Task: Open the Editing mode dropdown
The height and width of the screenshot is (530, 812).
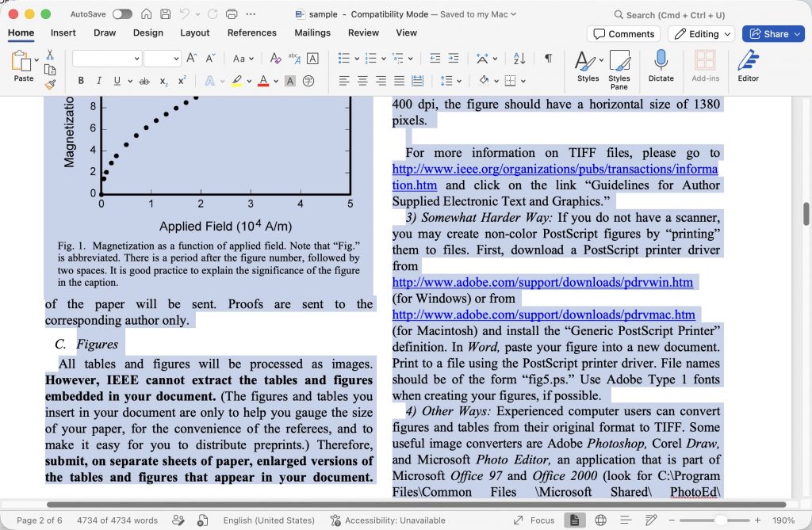Action: (701, 33)
